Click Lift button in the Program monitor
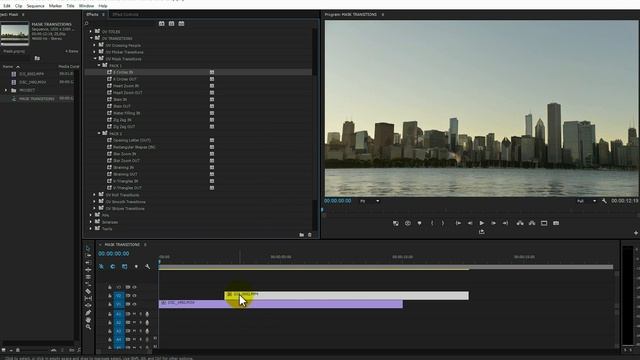The height and width of the screenshot is (360, 640). 520,223
